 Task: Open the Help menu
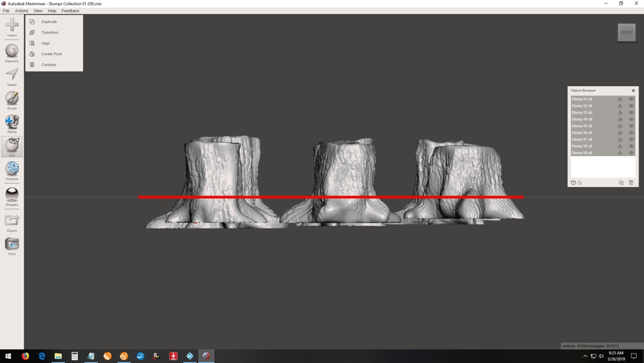(x=52, y=11)
